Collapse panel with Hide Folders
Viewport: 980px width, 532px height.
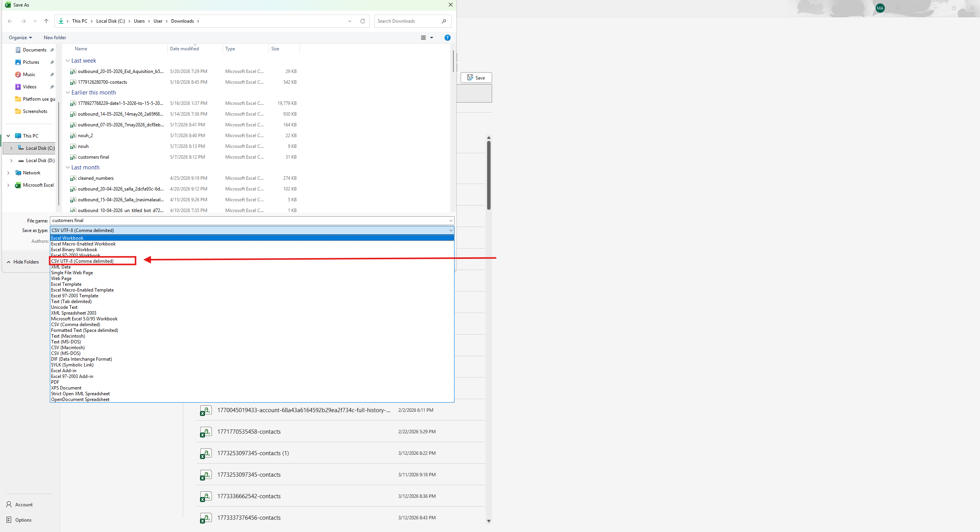(23, 262)
